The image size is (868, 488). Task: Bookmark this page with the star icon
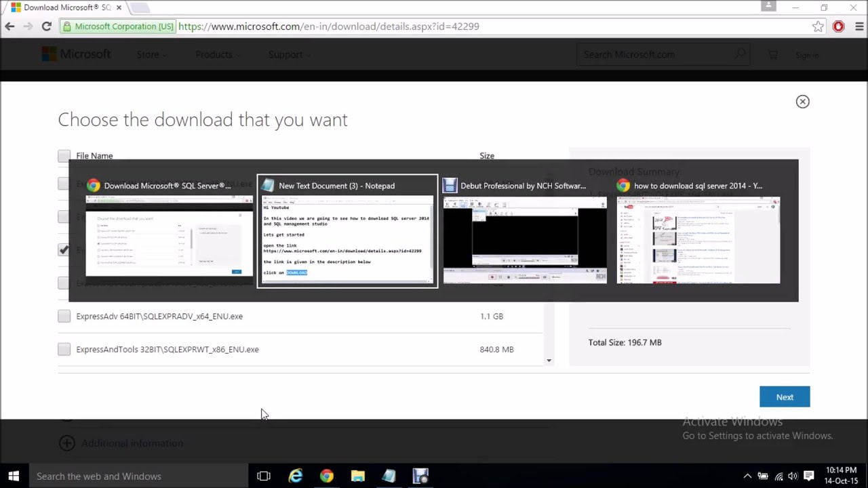pos(818,26)
